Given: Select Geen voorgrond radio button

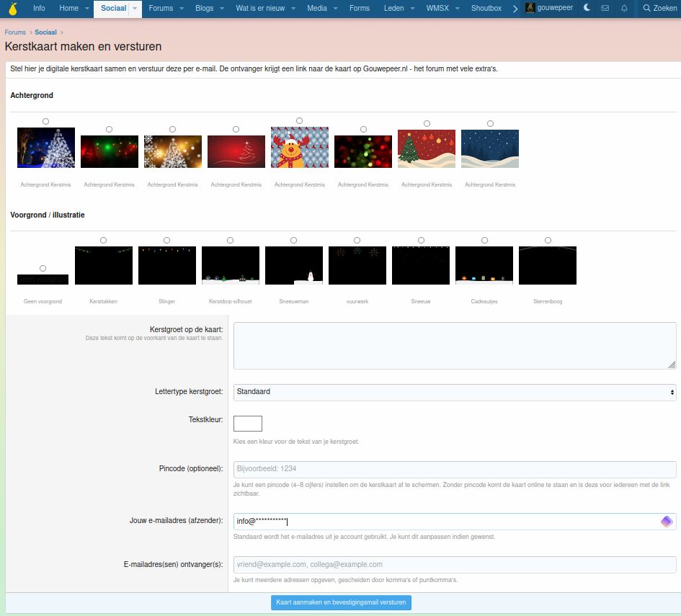Looking at the screenshot, I should click(x=43, y=268).
